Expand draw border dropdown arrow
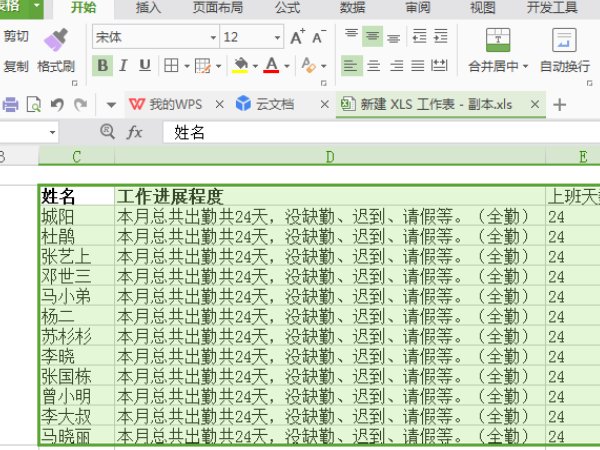Viewport: 600px width, 450px height. tap(218, 66)
